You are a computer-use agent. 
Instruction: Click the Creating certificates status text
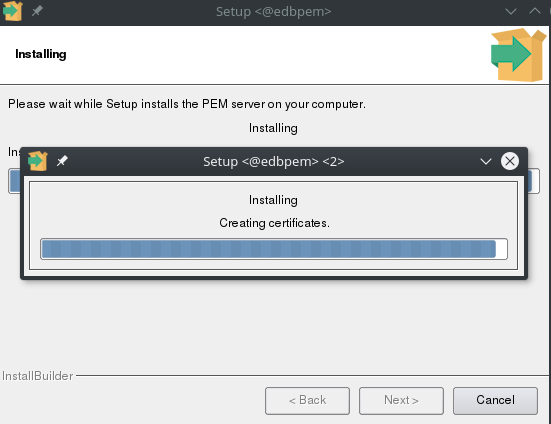(274, 223)
